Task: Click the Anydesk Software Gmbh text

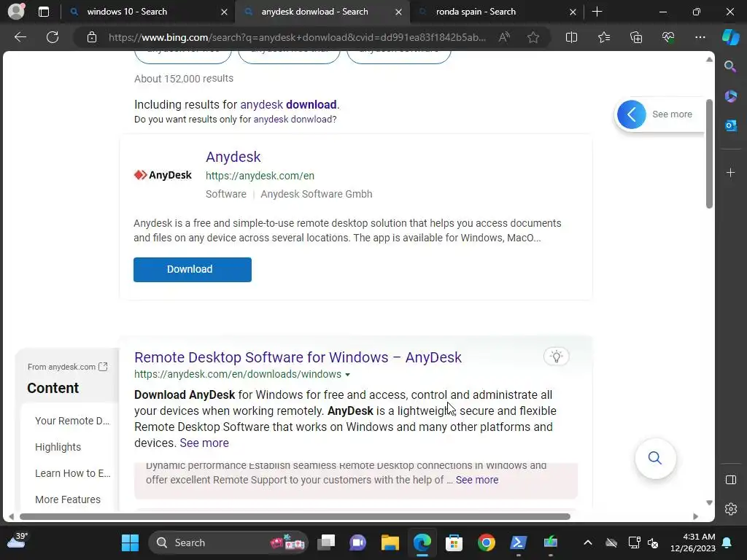Action: pyautogui.click(x=317, y=194)
